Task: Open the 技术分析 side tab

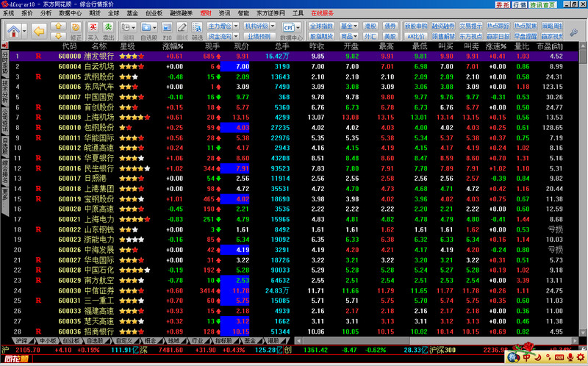Action: (5, 91)
